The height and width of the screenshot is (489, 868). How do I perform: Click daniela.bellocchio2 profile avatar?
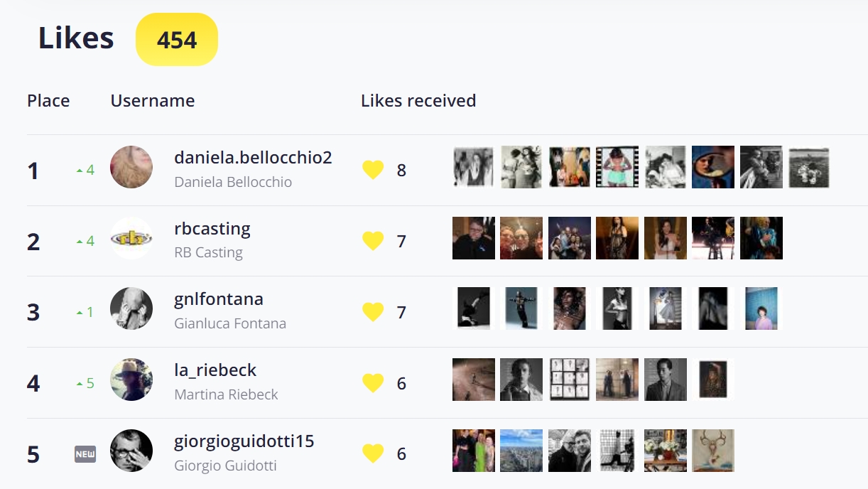click(x=131, y=167)
